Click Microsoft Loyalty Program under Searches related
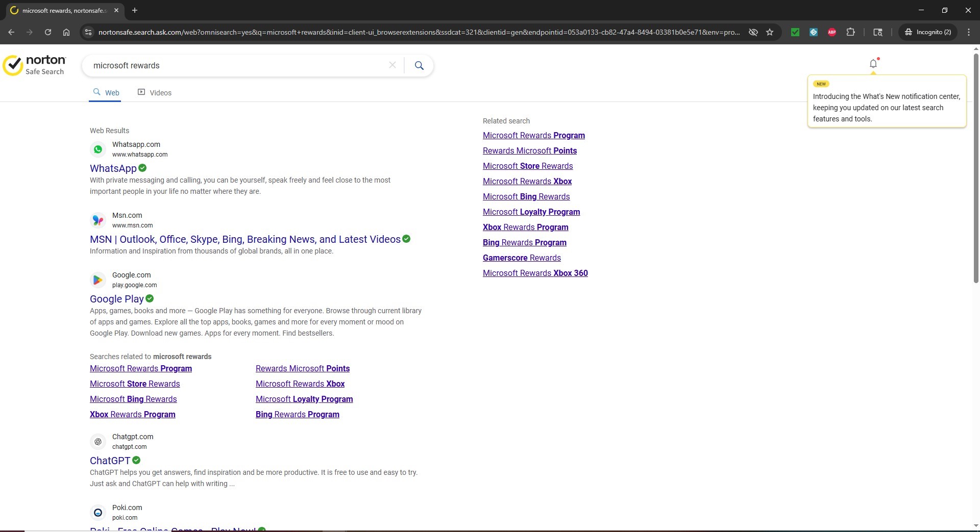Image resolution: width=980 pixels, height=532 pixels. tap(304, 399)
